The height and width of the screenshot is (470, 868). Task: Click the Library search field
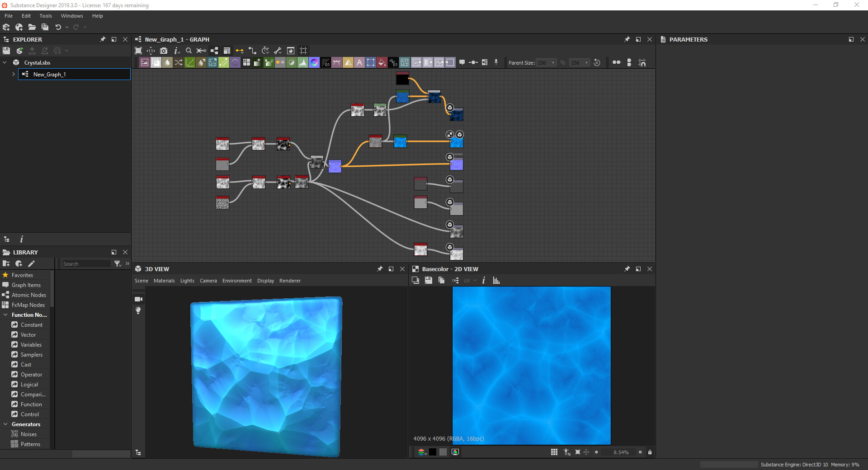pos(86,264)
